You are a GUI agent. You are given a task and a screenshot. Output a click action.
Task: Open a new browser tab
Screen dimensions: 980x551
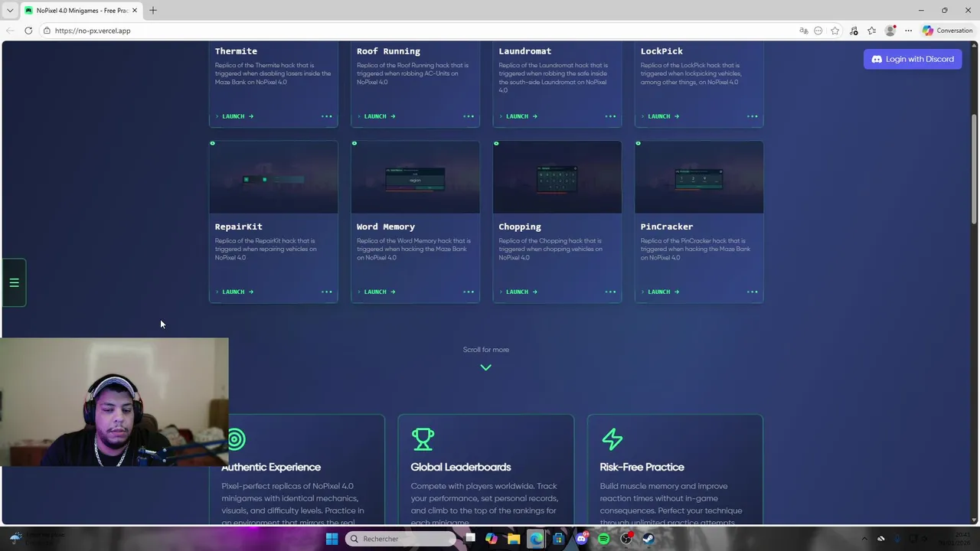pos(153,10)
